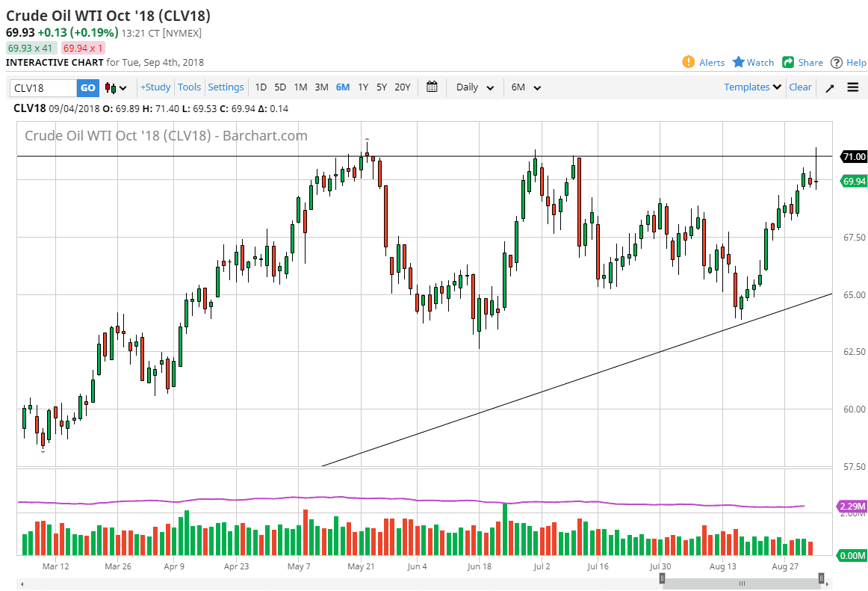
Task: Open Help via the question mark icon
Action: click(837, 63)
